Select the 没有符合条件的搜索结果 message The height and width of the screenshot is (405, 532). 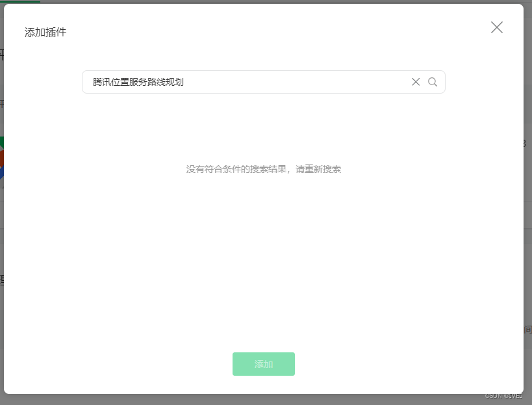264,169
